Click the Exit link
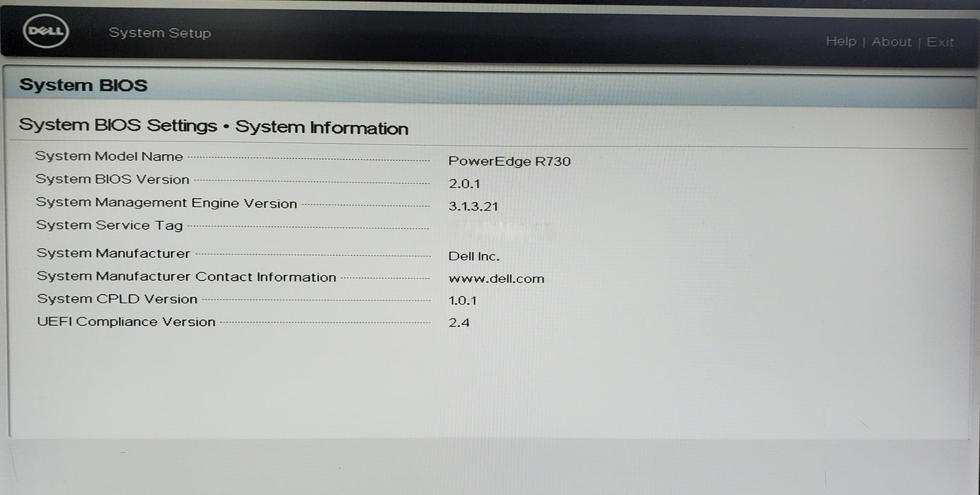 click(940, 42)
